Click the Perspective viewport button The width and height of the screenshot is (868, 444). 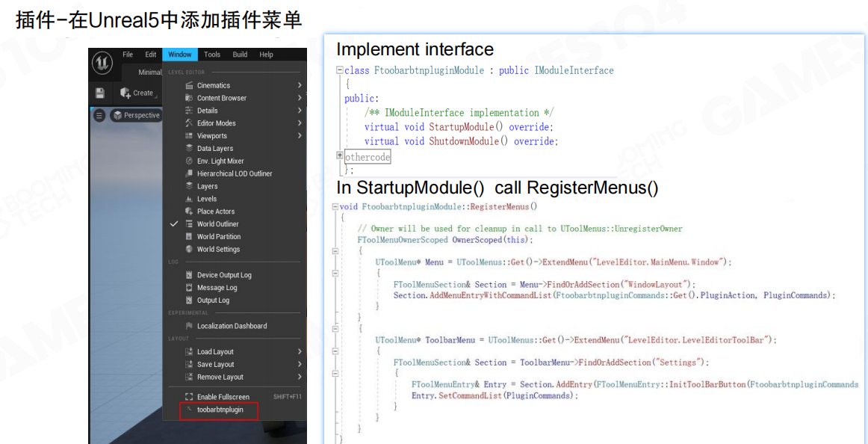pyautogui.click(x=136, y=115)
